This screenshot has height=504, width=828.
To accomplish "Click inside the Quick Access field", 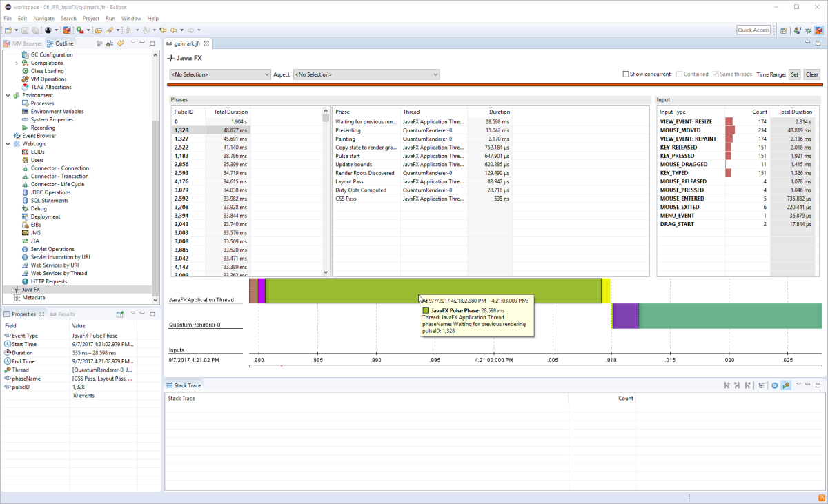I will point(753,30).
